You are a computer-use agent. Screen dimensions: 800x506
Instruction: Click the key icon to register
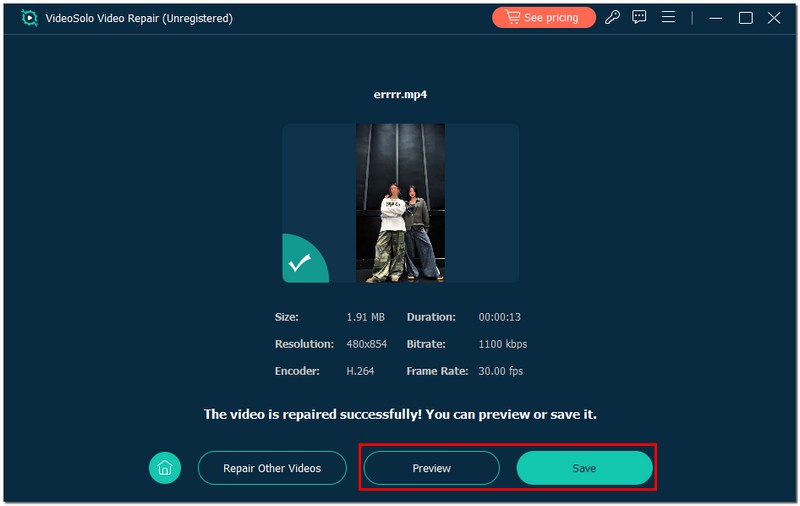(x=613, y=18)
